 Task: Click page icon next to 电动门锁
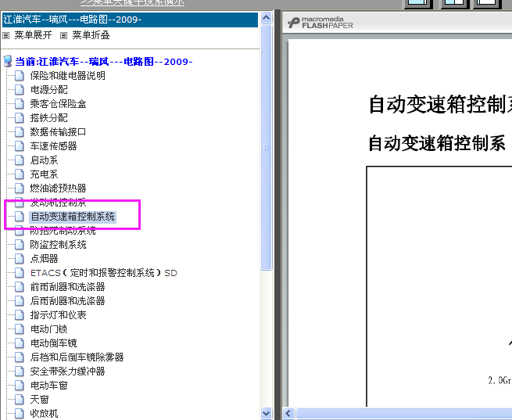(20, 328)
